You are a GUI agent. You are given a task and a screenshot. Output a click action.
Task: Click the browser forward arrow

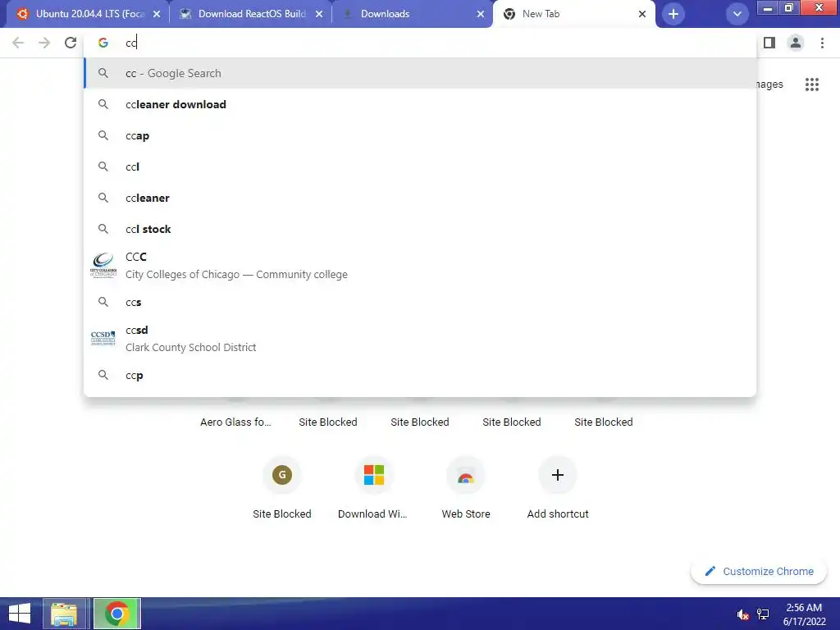44,43
